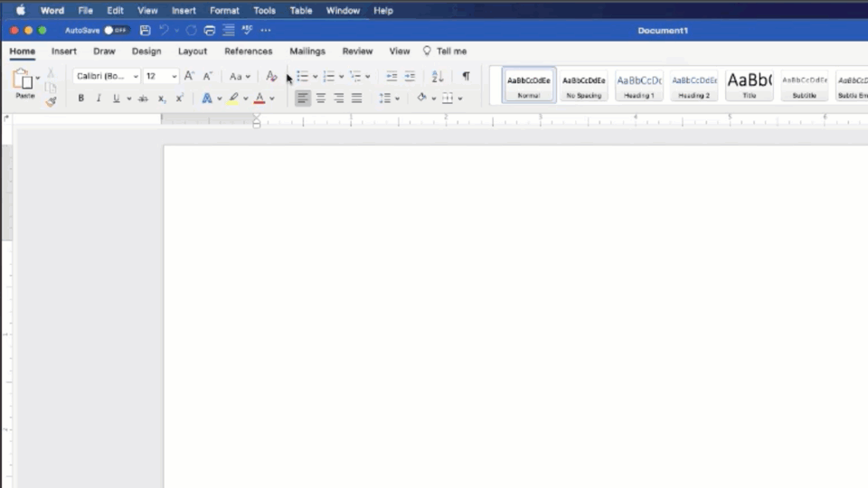Toggle the AutoSave switch
Screen dimensions: 868x488
[115, 30]
